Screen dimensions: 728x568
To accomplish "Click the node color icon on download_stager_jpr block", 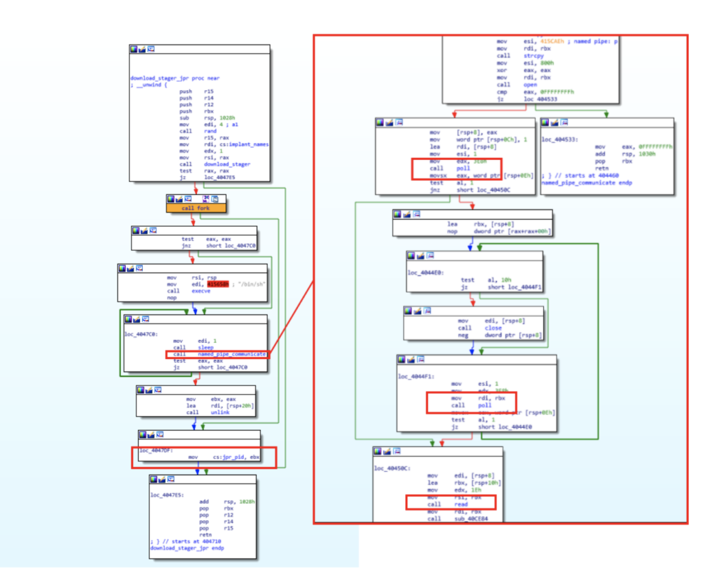I will point(134,49).
